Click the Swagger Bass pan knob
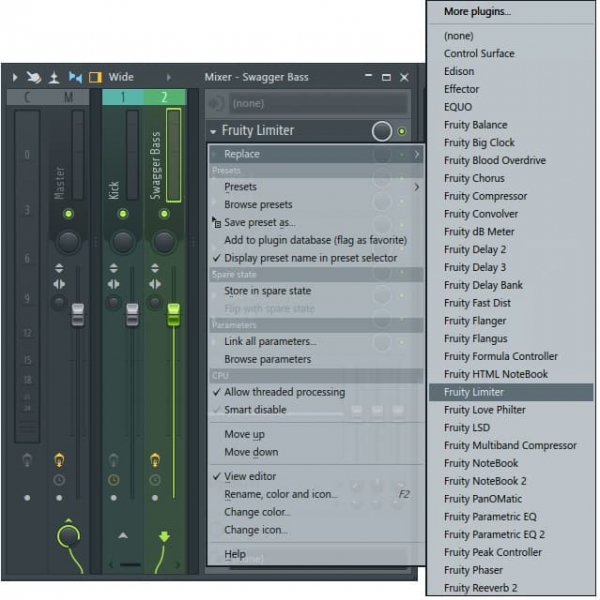The width and height of the screenshot is (600, 600). (165, 242)
